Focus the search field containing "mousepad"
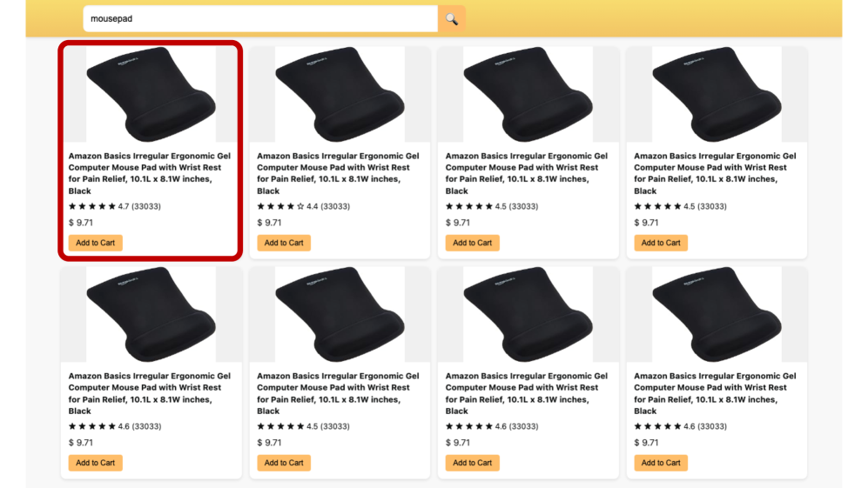 point(259,18)
